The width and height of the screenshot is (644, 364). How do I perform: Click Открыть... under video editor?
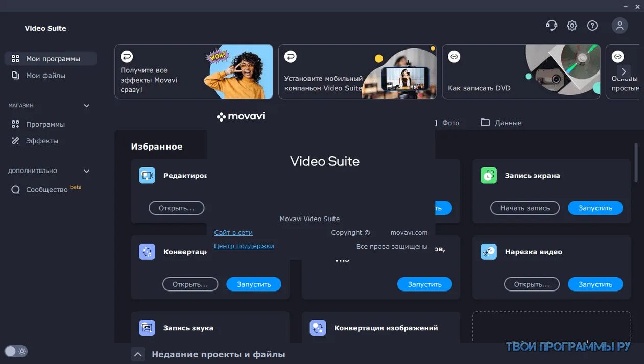coord(176,208)
